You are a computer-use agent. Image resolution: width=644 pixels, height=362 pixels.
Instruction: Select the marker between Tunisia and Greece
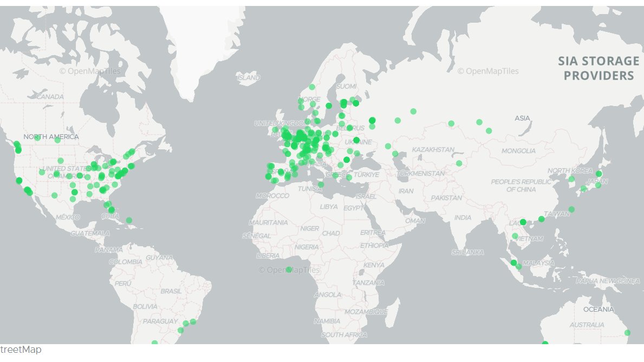(321, 185)
